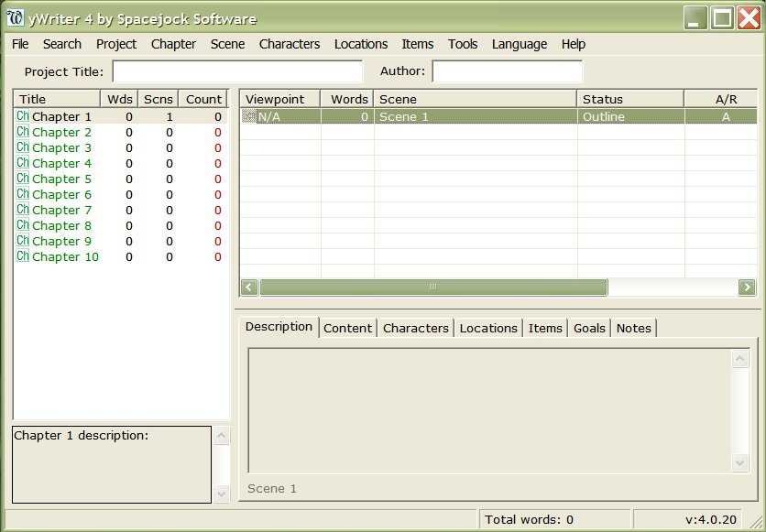Open the Tools menu

click(x=463, y=44)
